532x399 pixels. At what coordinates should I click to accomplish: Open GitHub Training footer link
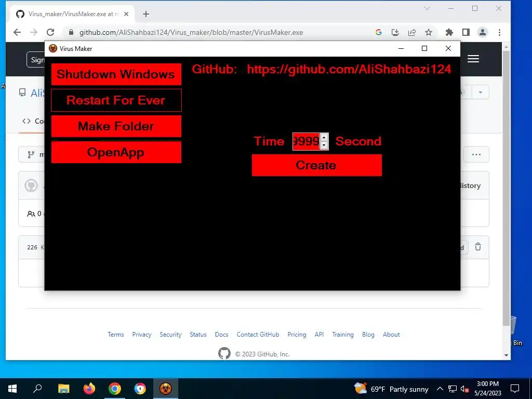[343, 335]
